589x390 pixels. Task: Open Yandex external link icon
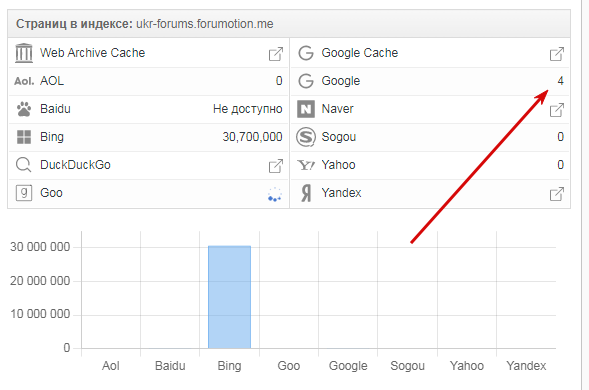pyautogui.click(x=557, y=194)
